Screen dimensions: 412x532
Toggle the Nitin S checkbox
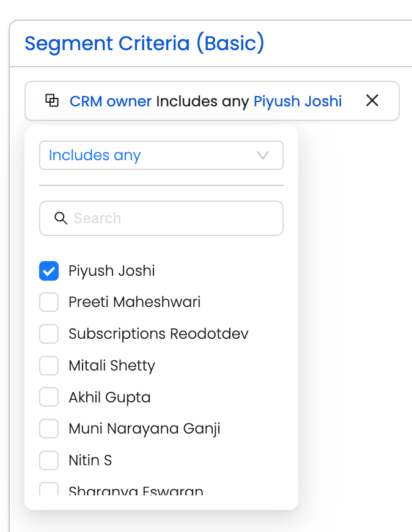49,460
